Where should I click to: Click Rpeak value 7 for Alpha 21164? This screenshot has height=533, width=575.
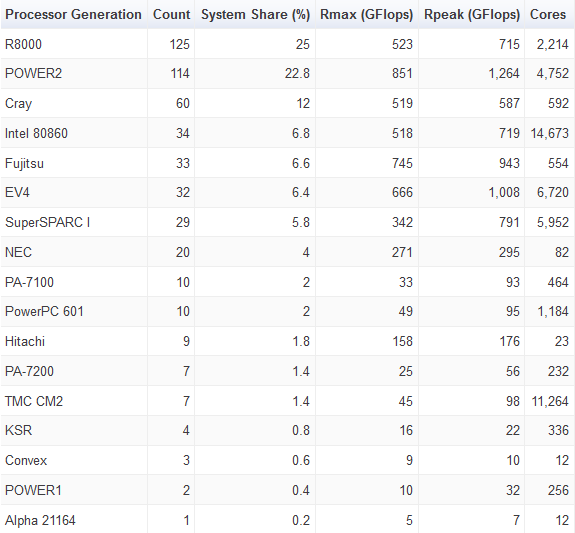516,521
